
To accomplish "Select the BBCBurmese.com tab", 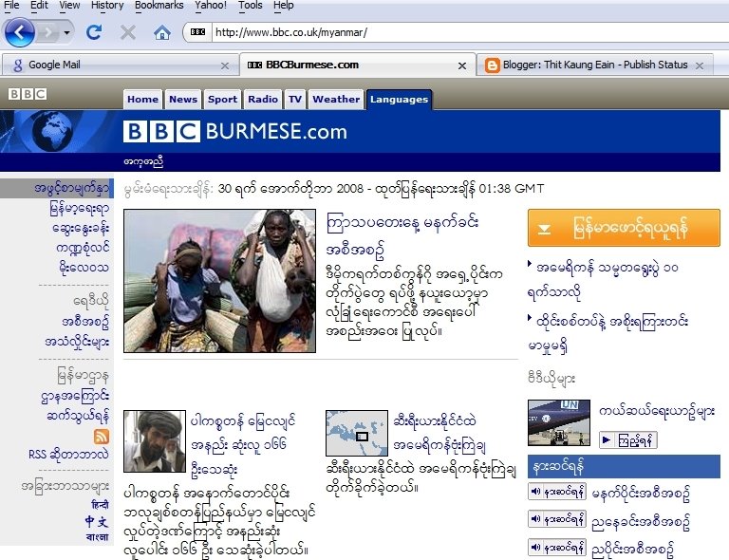I will click(x=358, y=65).
